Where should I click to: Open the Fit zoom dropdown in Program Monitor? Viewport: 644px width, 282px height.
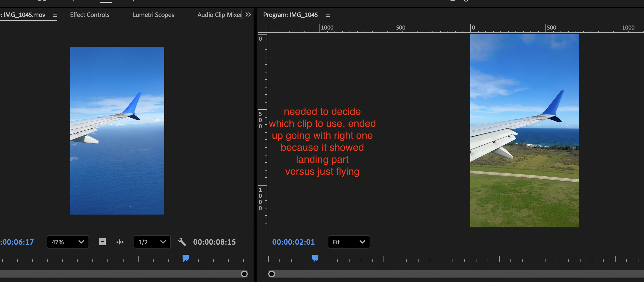(x=348, y=242)
